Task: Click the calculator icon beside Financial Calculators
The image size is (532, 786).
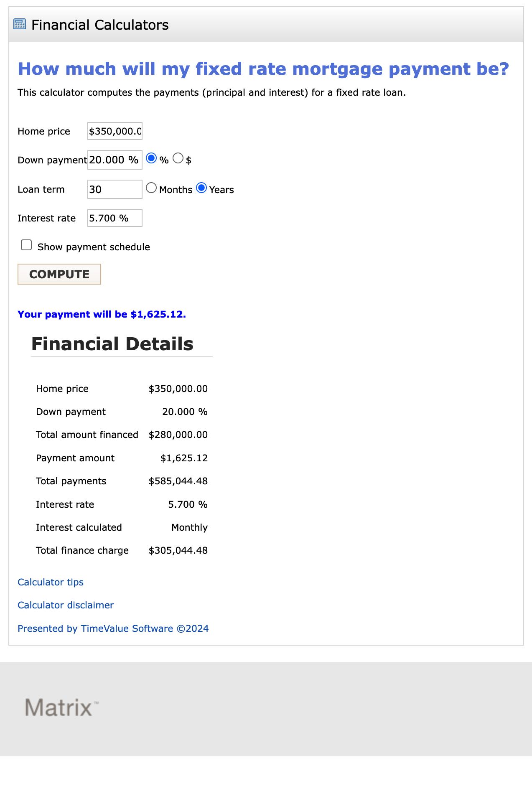Action: [x=20, y=24]
